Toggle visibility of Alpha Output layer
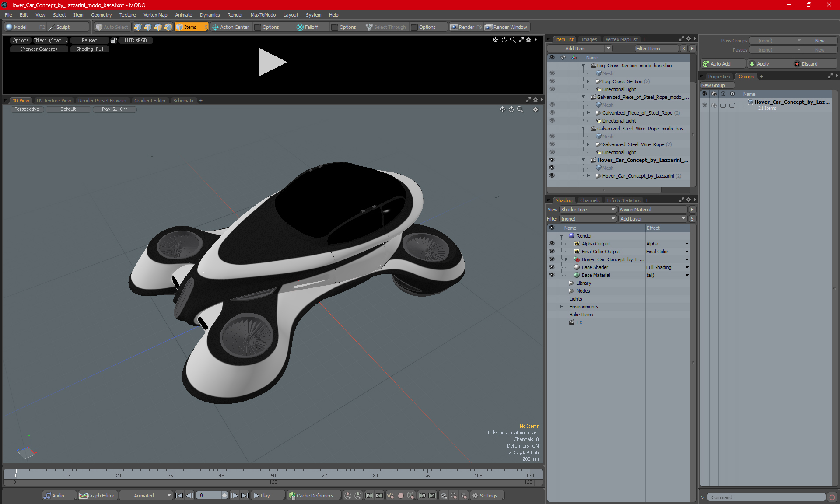The image size is (840, 504). pos(552,244)
